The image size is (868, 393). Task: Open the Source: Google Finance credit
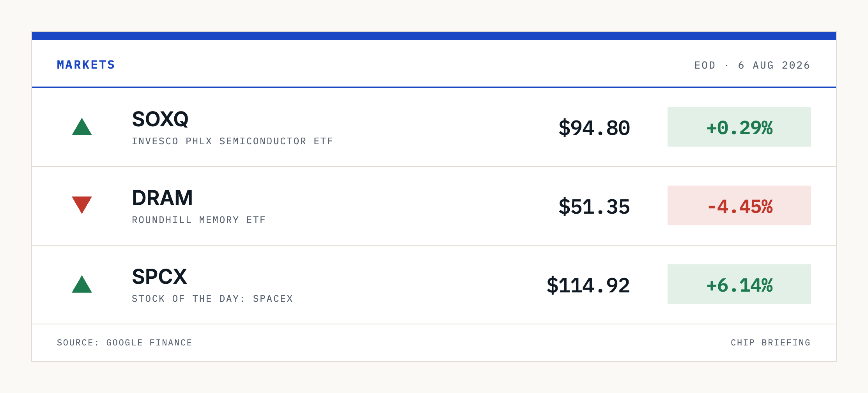(x=125, y=343)
